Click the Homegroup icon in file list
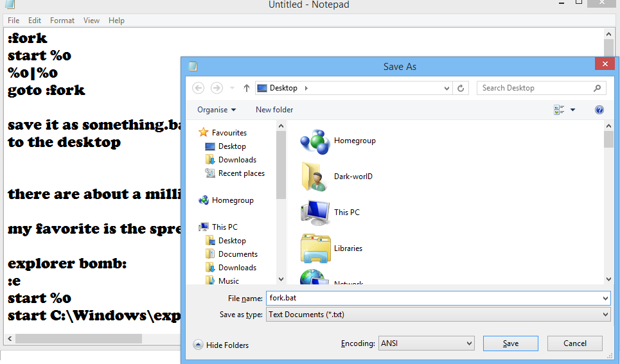This screenshot has width=620, height=364. (315, 141)
